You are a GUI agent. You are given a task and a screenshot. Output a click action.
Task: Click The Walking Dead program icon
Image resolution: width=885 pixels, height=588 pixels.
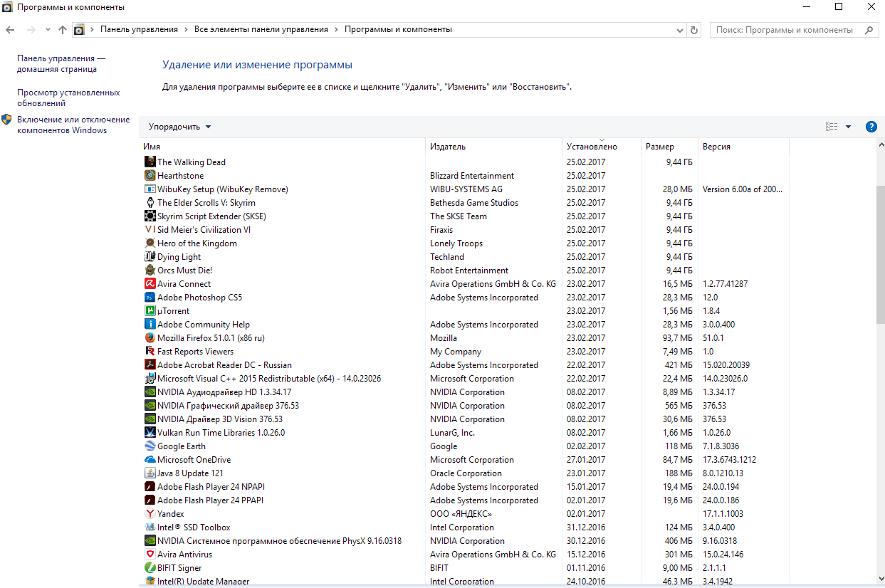click(x=150, y=162)
